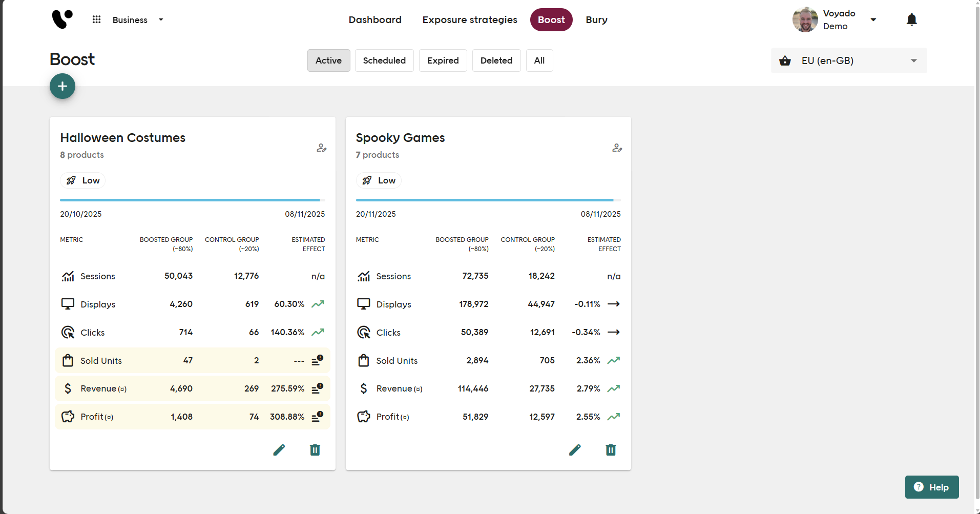Screen dimensions: 980x514
Task: Switch filter to Deleted boosts
Action: (496, 60)
